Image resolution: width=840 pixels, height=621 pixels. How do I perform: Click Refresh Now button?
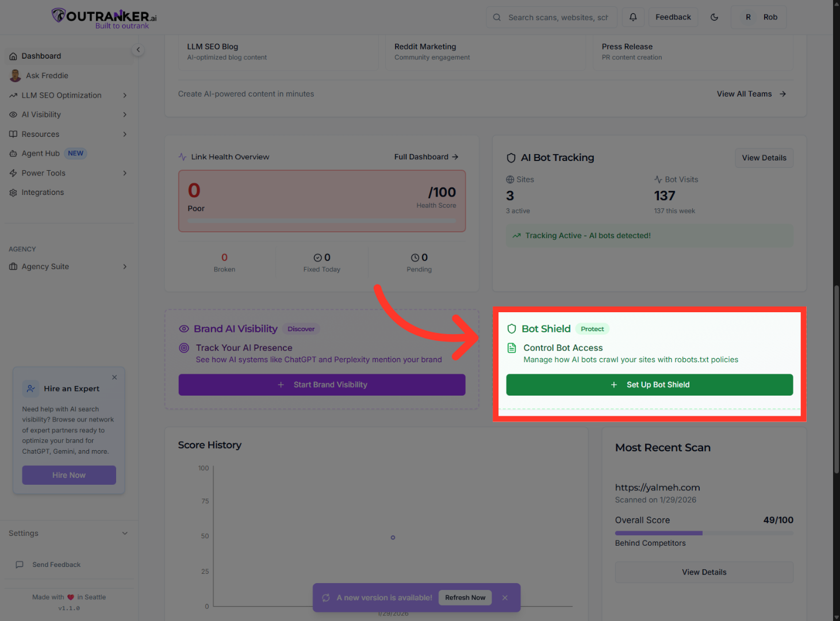[465, 598]
